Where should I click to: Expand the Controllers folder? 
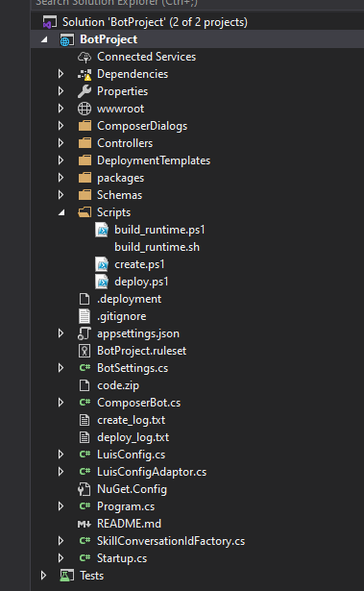coord(61,143)
